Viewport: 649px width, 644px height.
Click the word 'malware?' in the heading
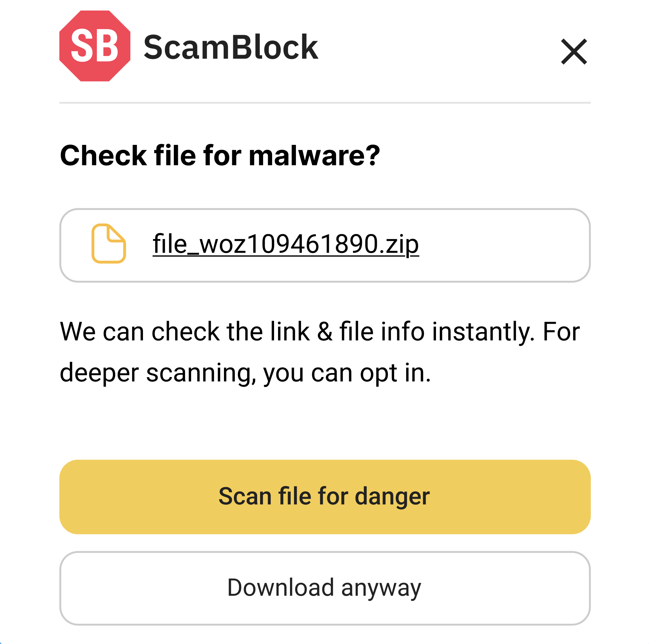click(x=314, y=156)
